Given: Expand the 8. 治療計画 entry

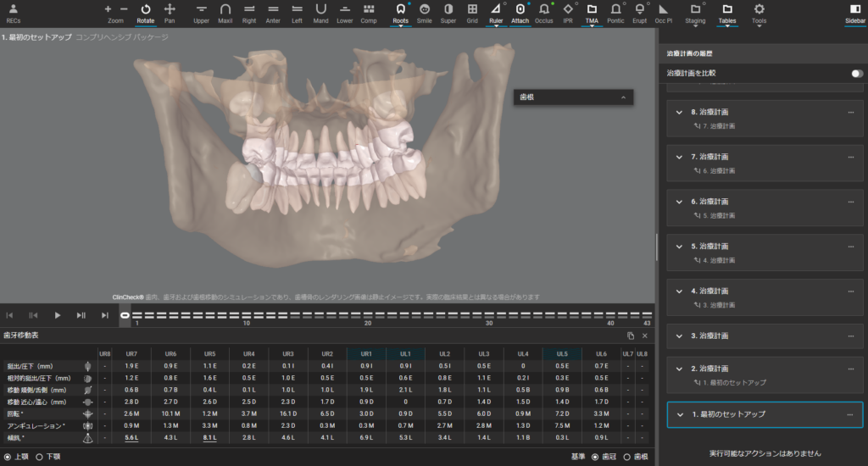Looking at the screenshot, I should coord(680,112).
